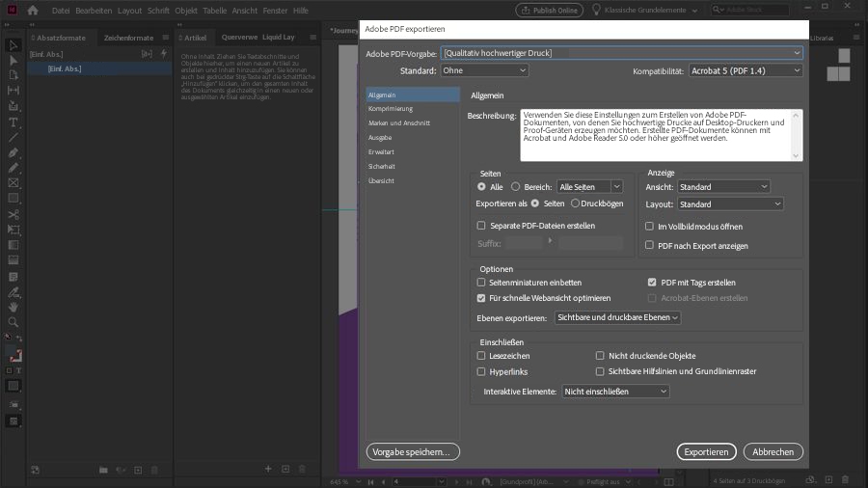Click the new paragraph style icon
The width and height of the screenshot is (868, 488).
click(x=138, y=470)
